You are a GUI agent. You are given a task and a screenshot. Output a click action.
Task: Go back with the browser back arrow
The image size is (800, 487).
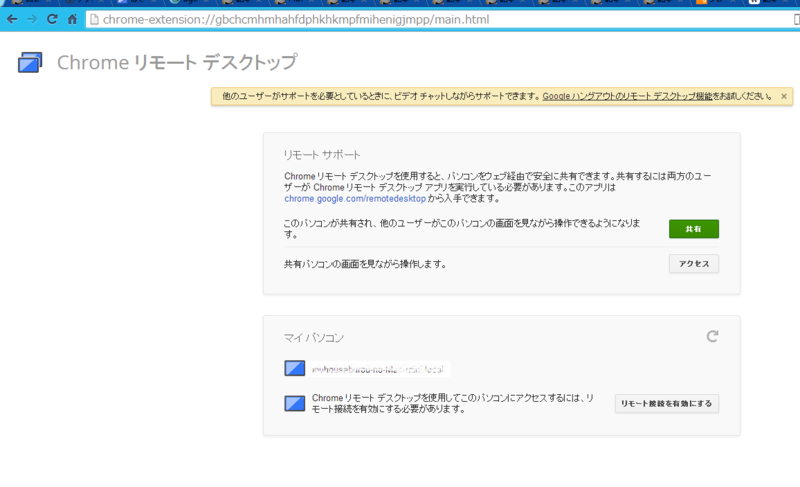coord(12,19)
